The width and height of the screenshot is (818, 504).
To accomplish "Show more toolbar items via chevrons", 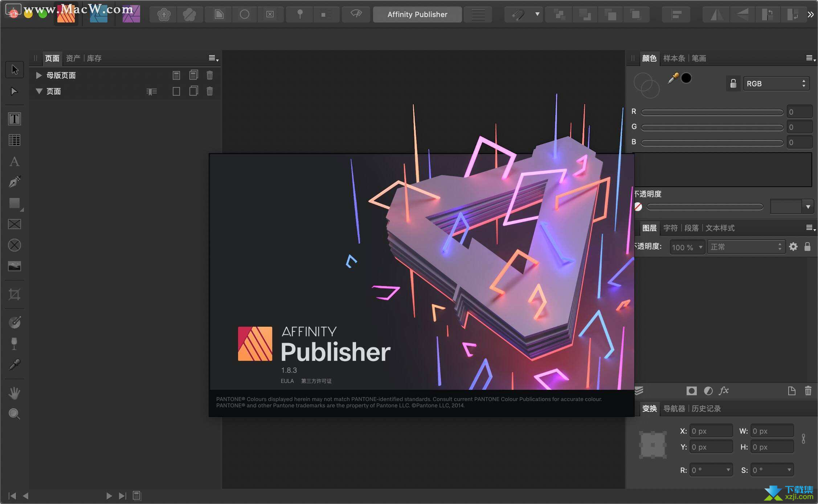I will coord(810,15).
